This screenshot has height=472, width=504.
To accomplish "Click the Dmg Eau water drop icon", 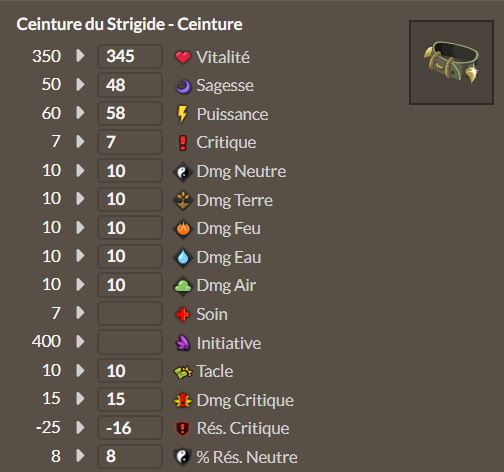I will pyautogui.click(x=183, y=257).
